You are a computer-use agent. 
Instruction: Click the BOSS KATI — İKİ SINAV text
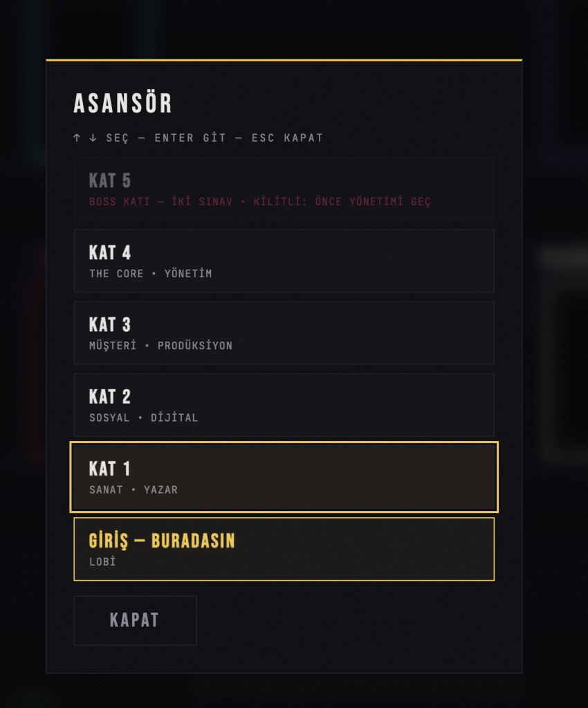point(160,201)
